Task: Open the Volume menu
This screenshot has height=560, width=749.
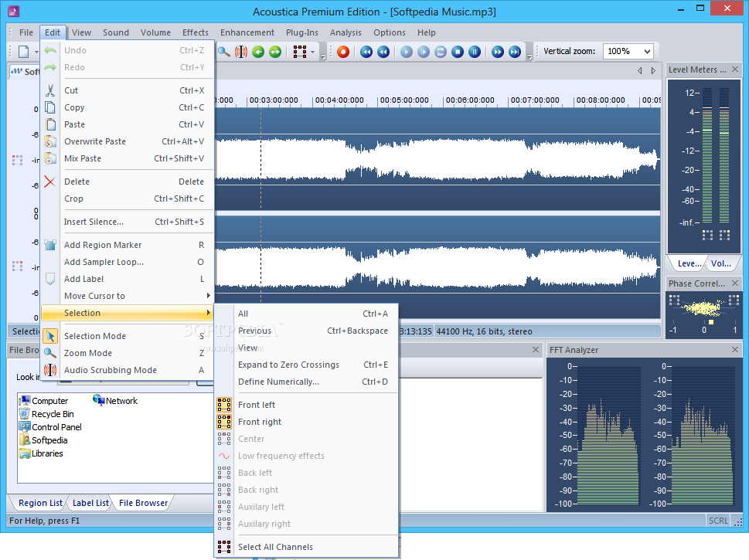Action: pyautogui.click(x=155, y=32)
